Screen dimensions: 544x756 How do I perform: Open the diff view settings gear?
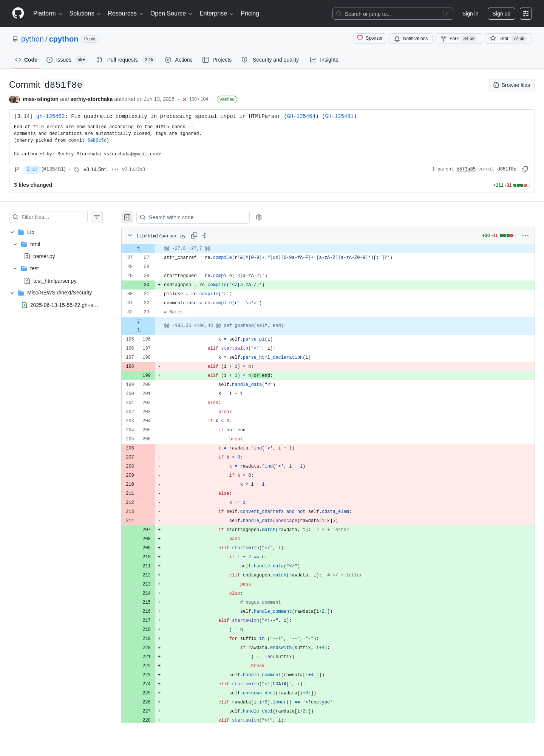tap(259, 217)
